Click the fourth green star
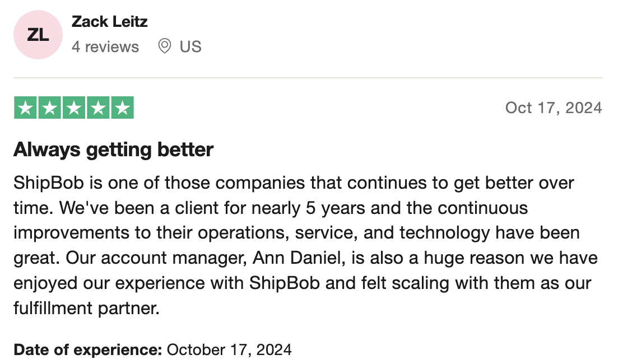 tap(98, 108)
